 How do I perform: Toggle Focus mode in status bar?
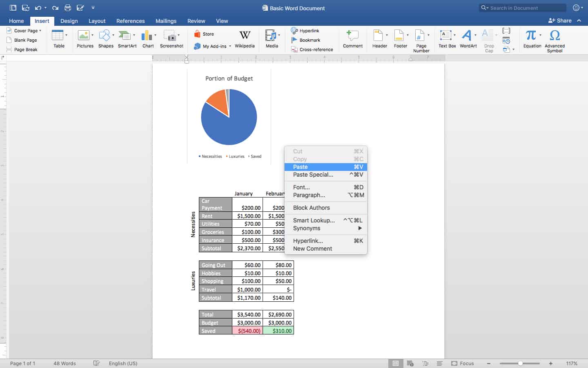463,363
